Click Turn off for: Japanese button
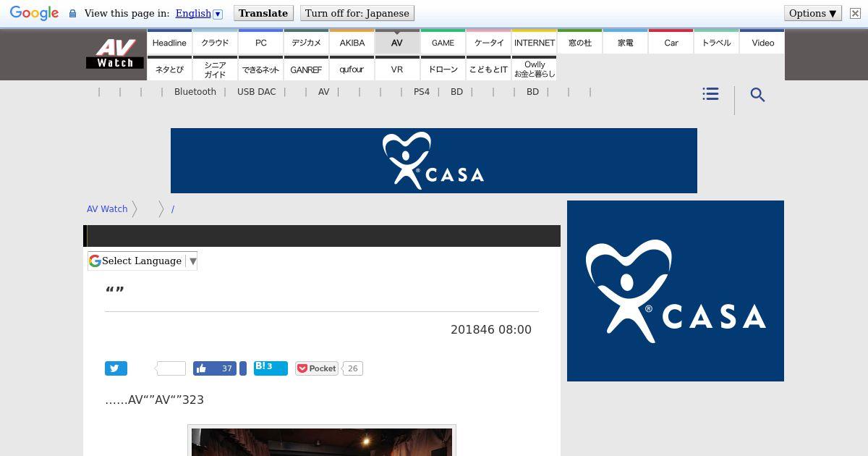 point(357,13)
